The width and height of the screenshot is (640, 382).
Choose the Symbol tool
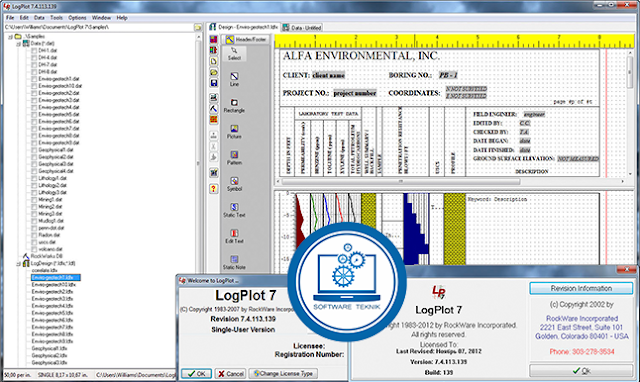pyautogui.click(x=234, y=184)
